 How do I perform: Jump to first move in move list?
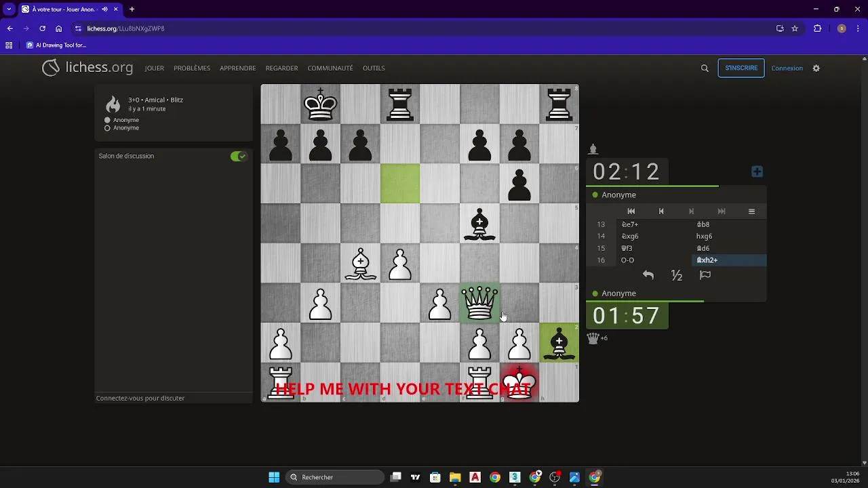(631, 211)
